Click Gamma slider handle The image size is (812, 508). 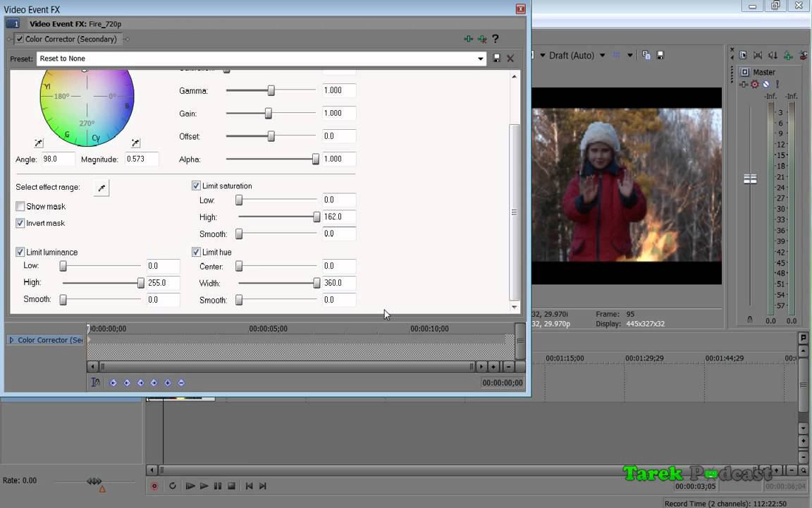click(271, 91)
